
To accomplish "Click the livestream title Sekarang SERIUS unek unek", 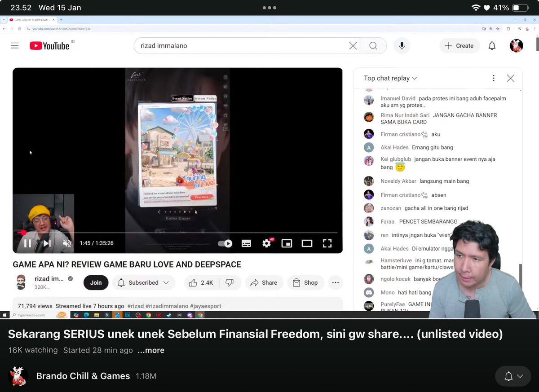I will tap(256, 334).
